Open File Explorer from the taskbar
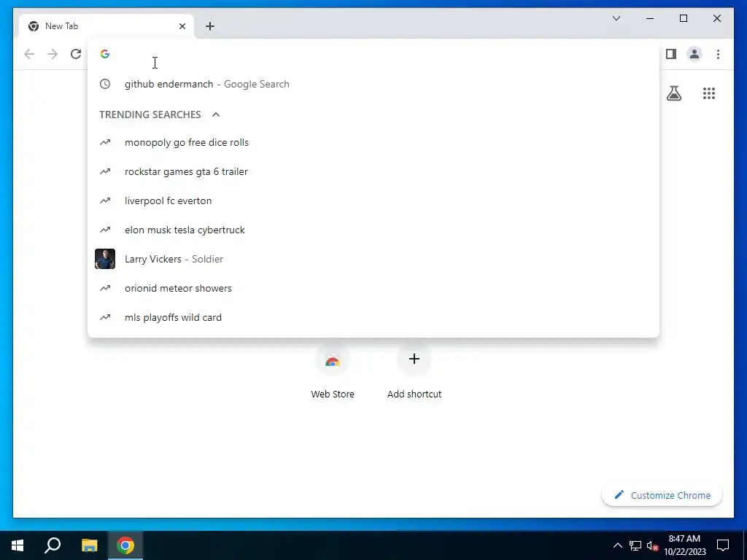Screen dimensions: 747x560 [89, 545]
